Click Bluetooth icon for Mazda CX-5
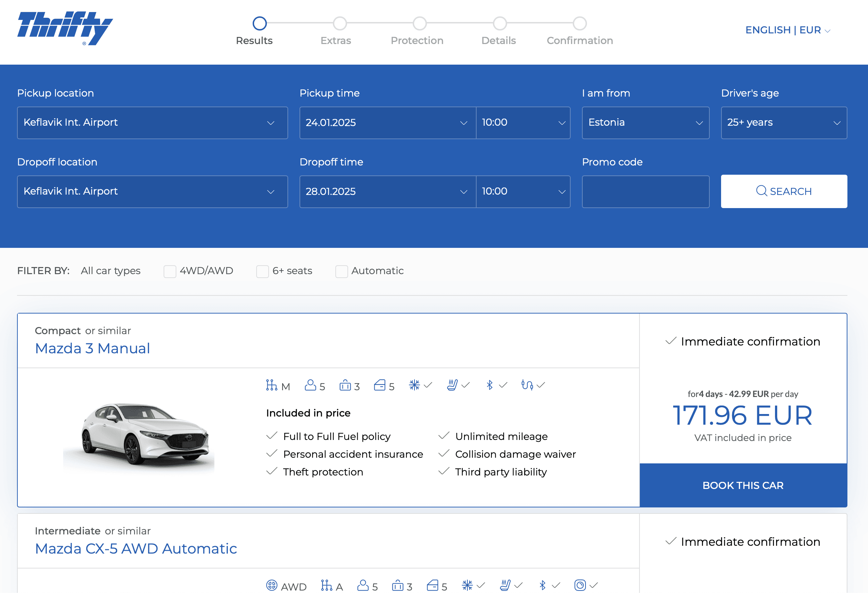 coord(543,585)
